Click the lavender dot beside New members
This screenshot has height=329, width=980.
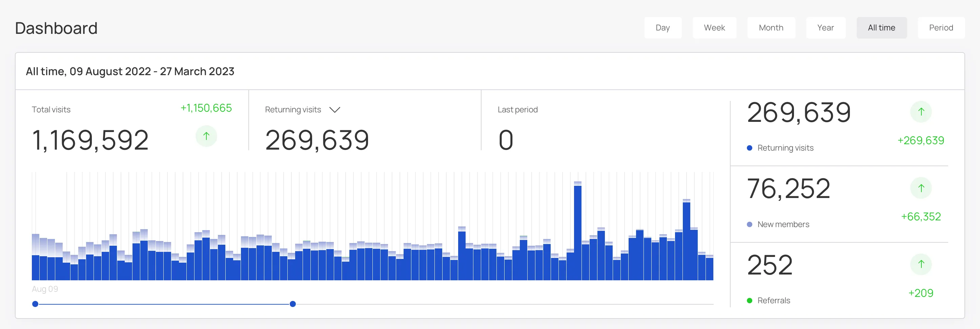point(750,224)
